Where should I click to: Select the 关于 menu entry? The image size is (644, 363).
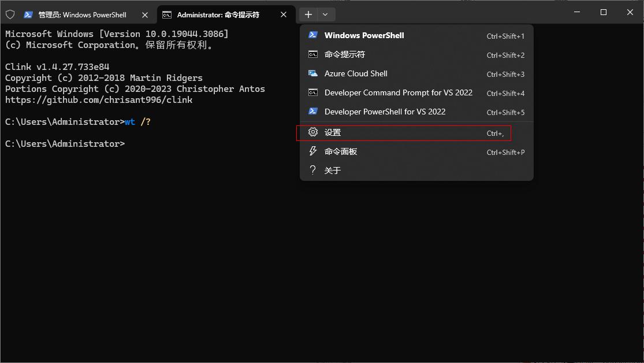click(x=333, y=170)
